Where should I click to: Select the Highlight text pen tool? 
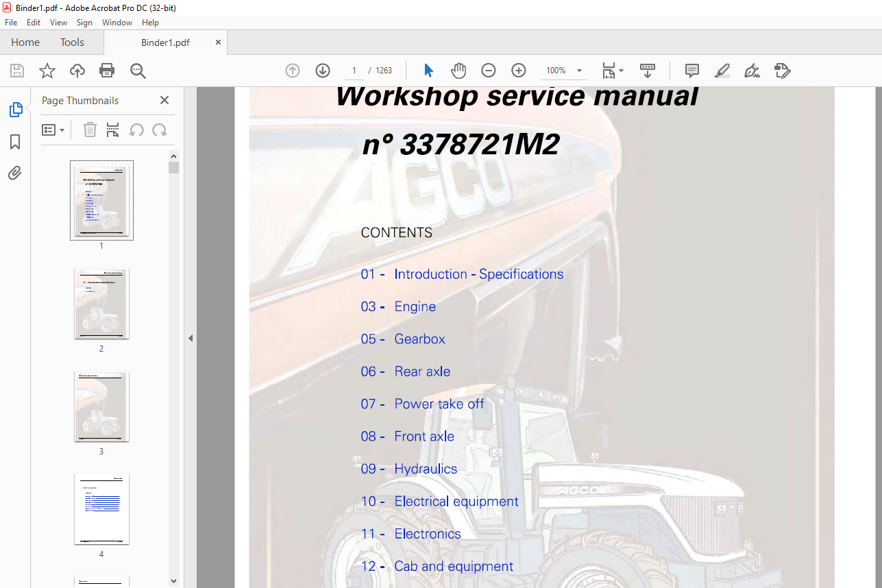(x=722, y=71)
